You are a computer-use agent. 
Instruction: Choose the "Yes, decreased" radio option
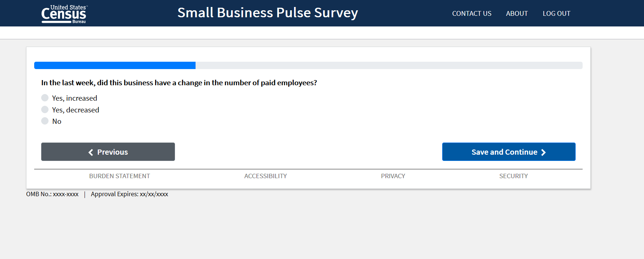(45, 109)
